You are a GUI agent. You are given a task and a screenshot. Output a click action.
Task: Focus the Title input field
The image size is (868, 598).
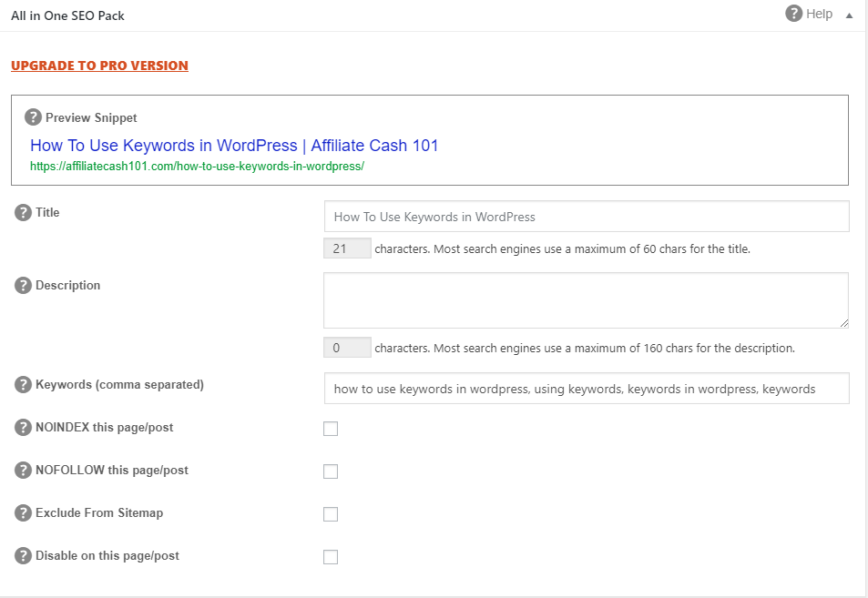click(587, 217)
